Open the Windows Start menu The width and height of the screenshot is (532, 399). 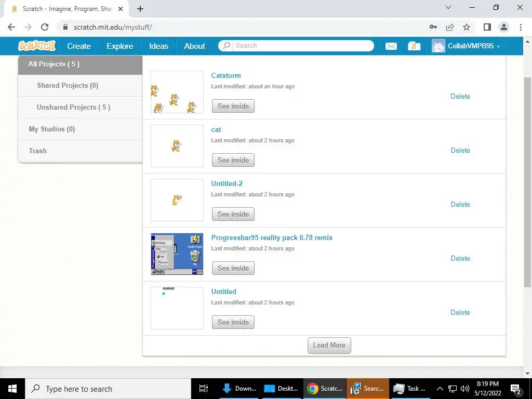[x=12, y=389]
